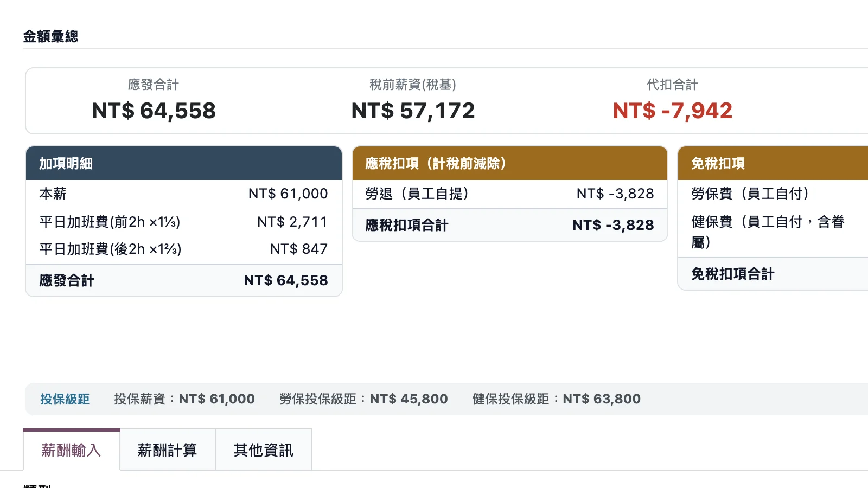Image resolution: width=868 pixels, height=488 pixels.
Task: Select the 本薪 NT$ 61,000 row
Action: tap(184, 194)
